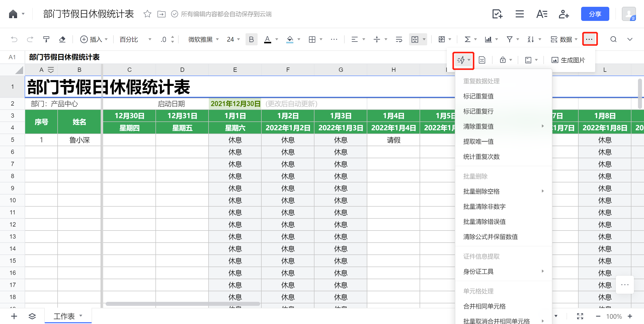
Task: Click the 工作表 sheet tab
Action: click(64, 316)
